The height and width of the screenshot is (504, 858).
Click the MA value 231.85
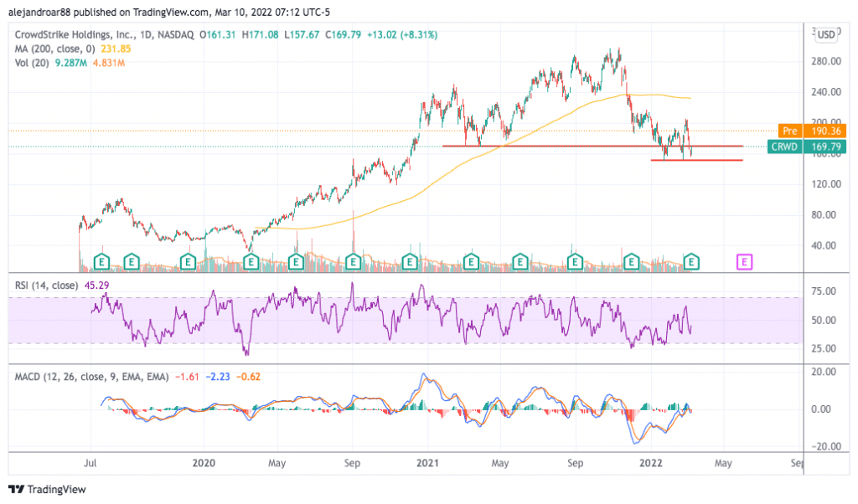[x=116, y=49]
